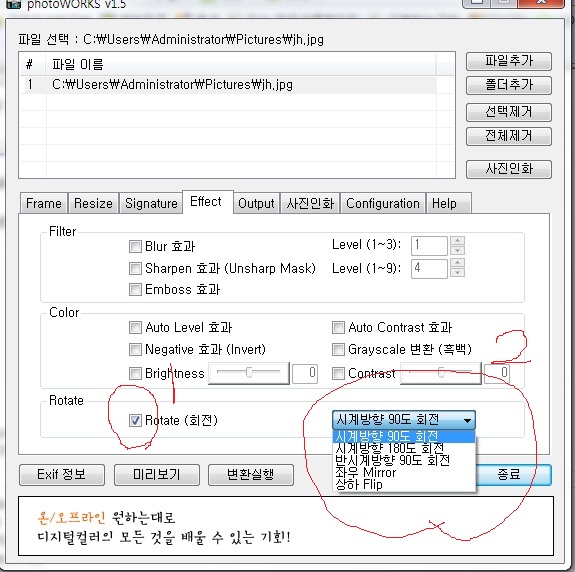
Task: Uncheck the Rotate (회전) checkbox
Action: [135, 420]
